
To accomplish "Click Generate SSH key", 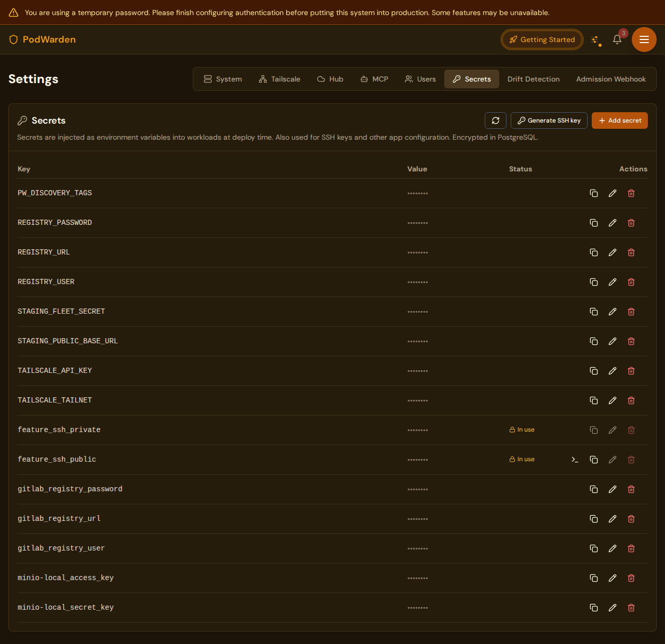I will pyautogui.click(x=549, y=120).
